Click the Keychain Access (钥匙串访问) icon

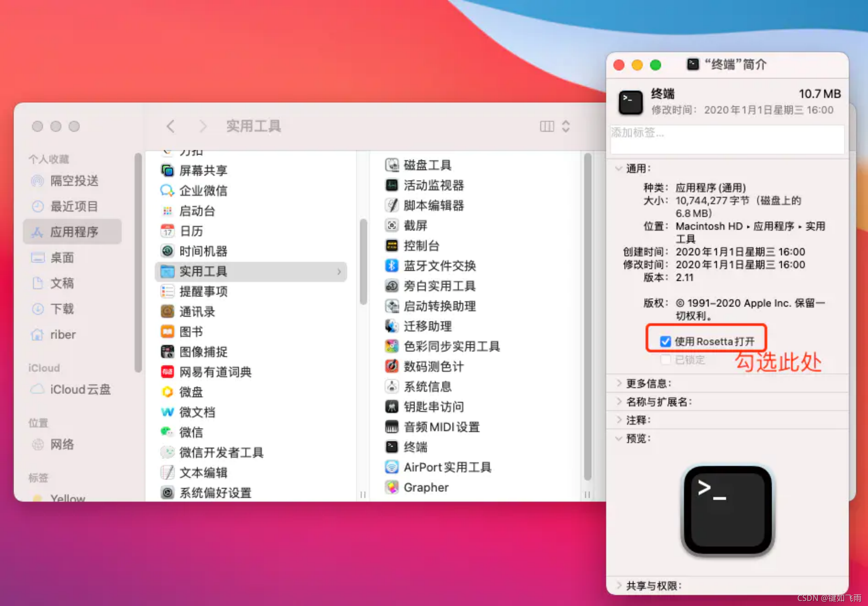tap(391, 407)
